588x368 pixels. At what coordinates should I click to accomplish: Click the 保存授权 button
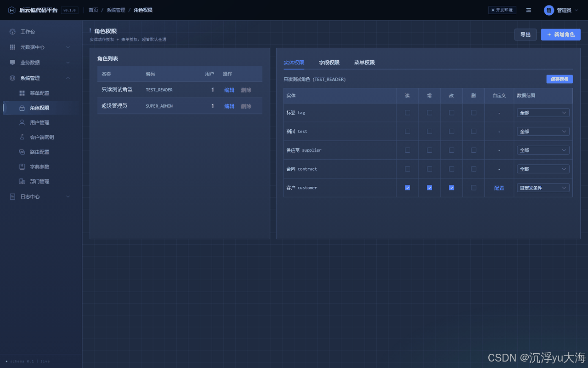[560, 79]
